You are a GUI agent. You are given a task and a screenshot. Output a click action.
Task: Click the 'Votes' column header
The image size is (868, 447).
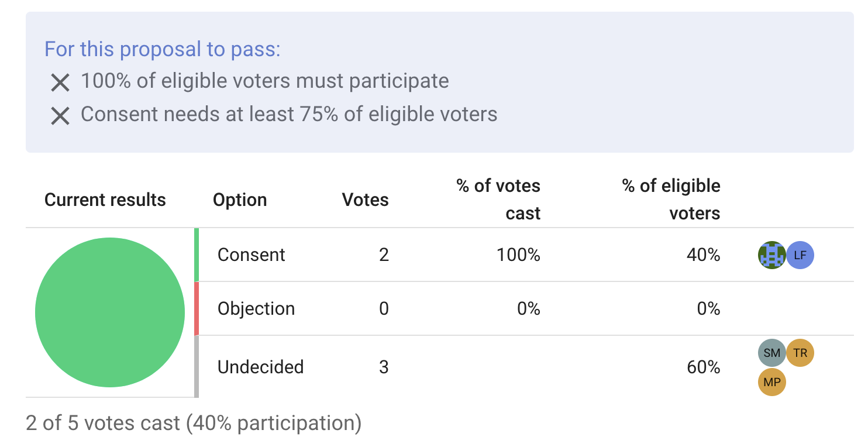tap(365, 200)
